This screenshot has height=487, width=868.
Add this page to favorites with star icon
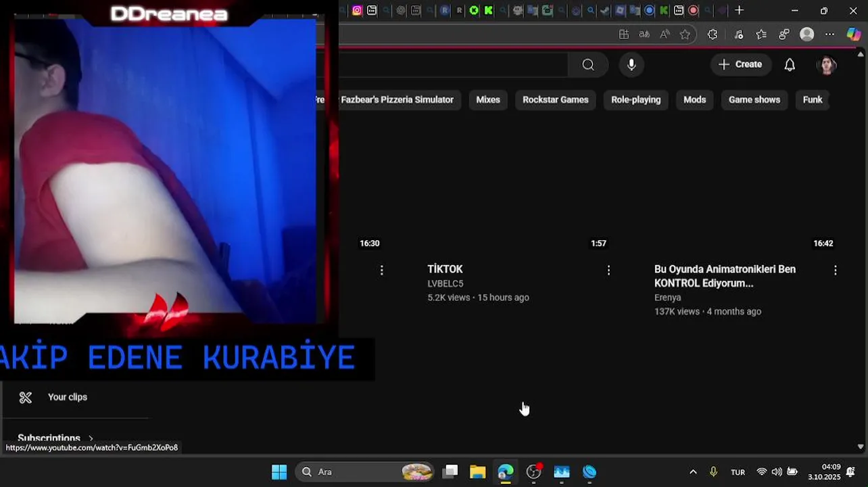point(685,34)
